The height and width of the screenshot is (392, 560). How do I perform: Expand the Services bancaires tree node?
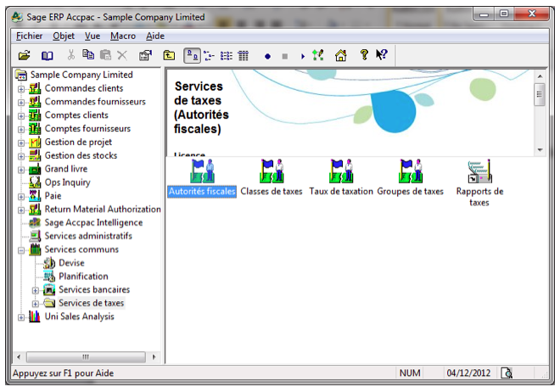[x=36, y=291]
